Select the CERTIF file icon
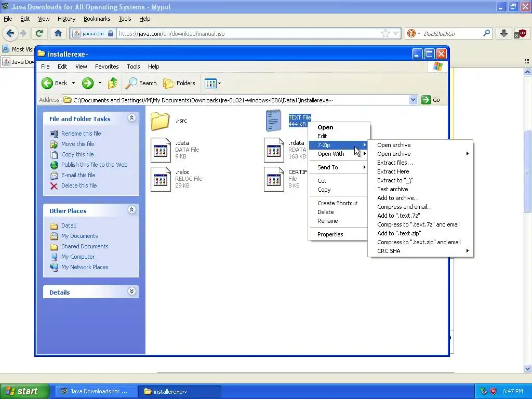Screen dimensions: 532x399 [x=274, y=179]
